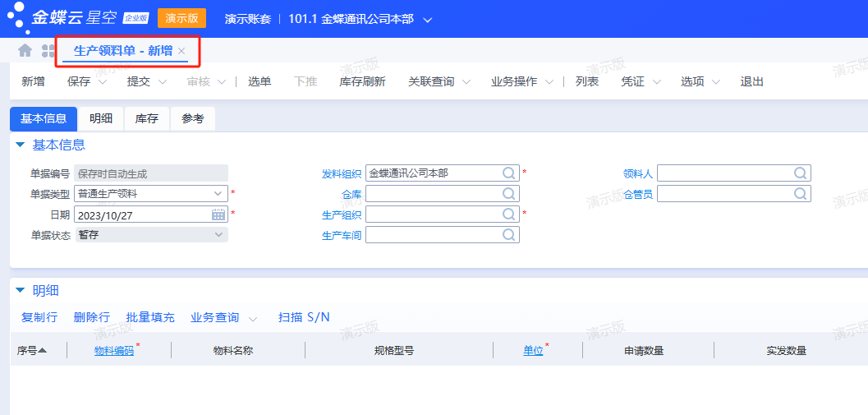The width and height of the screenshot is (868, 415).
Task: Click search icon in 领料人 field
Action: [801, 173]
